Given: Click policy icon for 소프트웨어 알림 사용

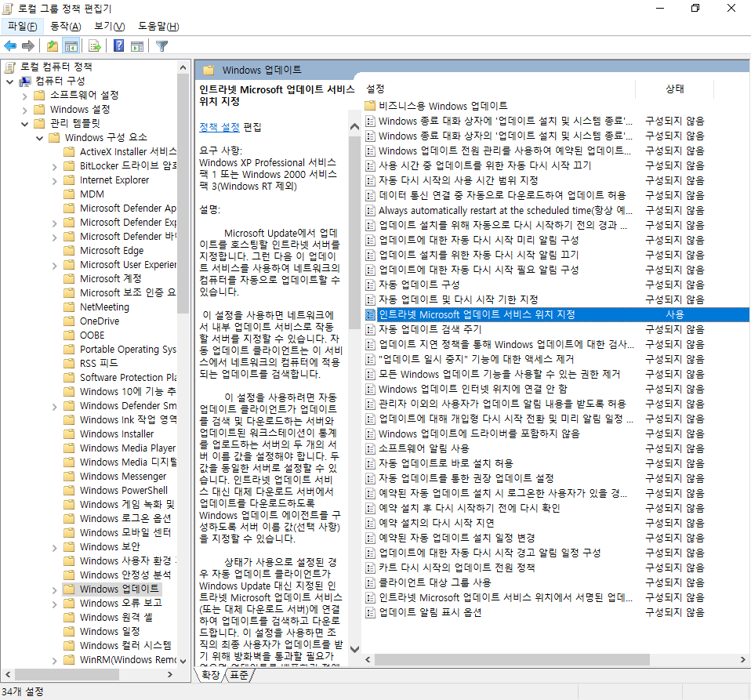Looking at the screenshot, I should (x=370, y=448).
